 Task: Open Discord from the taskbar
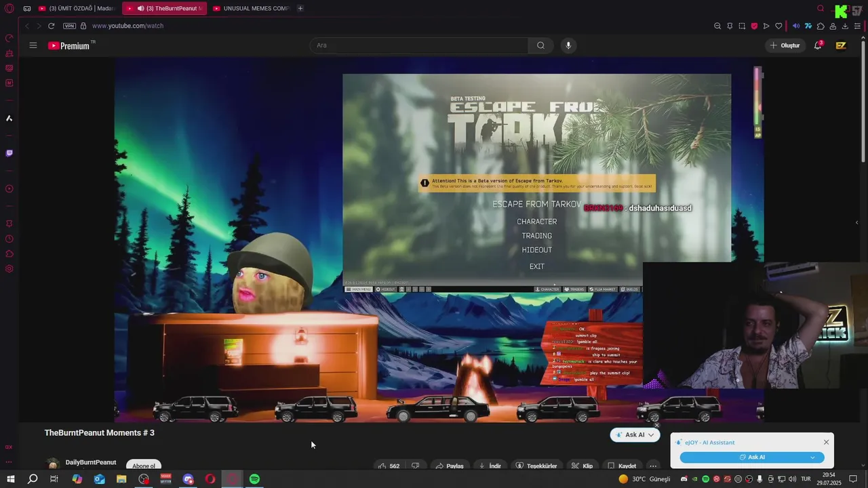click(x=188, y=479)
